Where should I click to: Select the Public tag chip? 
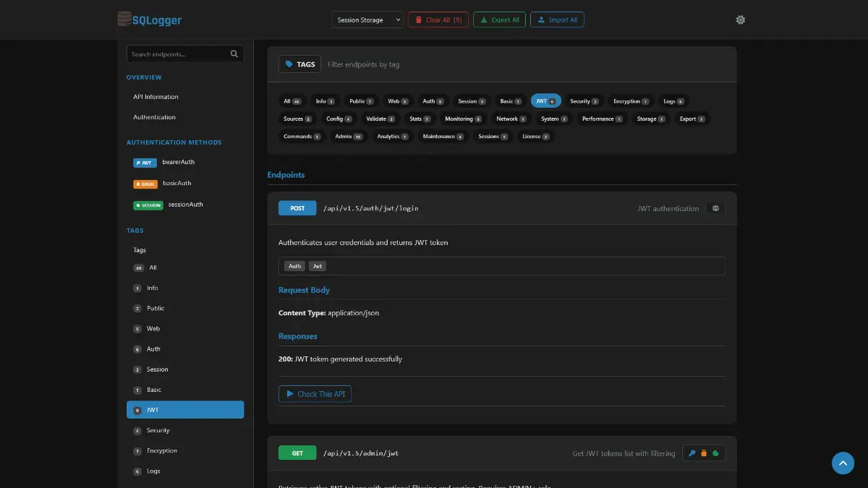361,101
